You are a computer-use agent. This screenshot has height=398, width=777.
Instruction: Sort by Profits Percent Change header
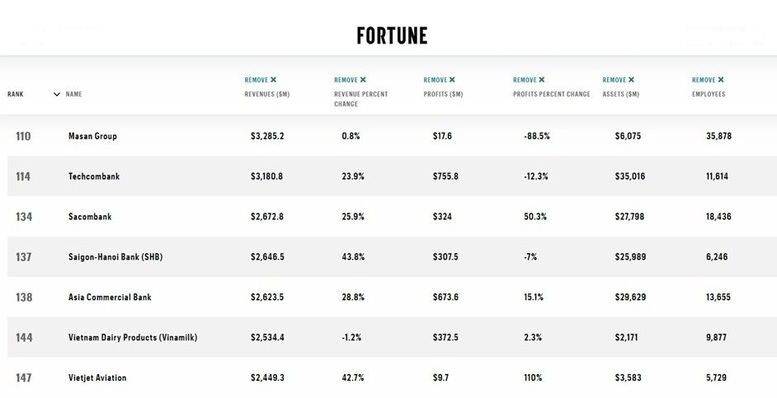[552, 94]
